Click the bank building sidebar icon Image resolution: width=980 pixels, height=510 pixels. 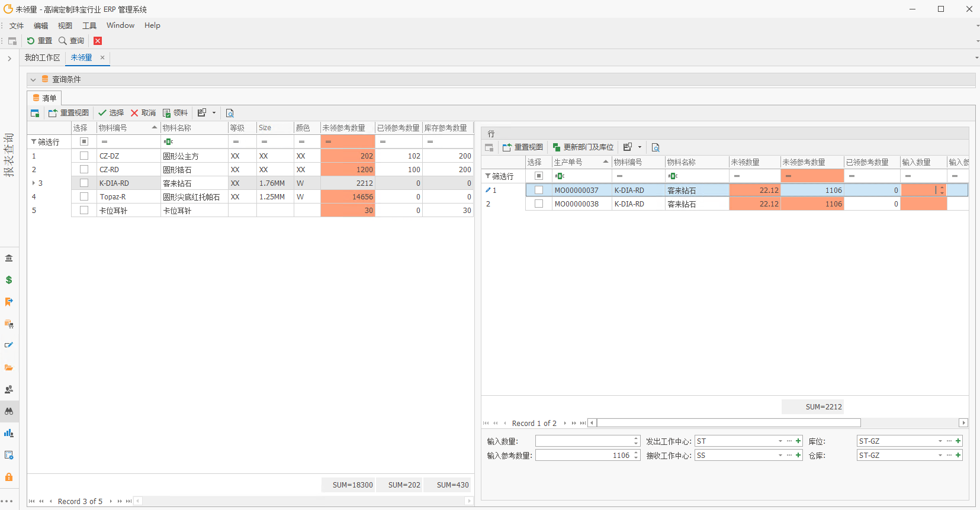(9, 258)
